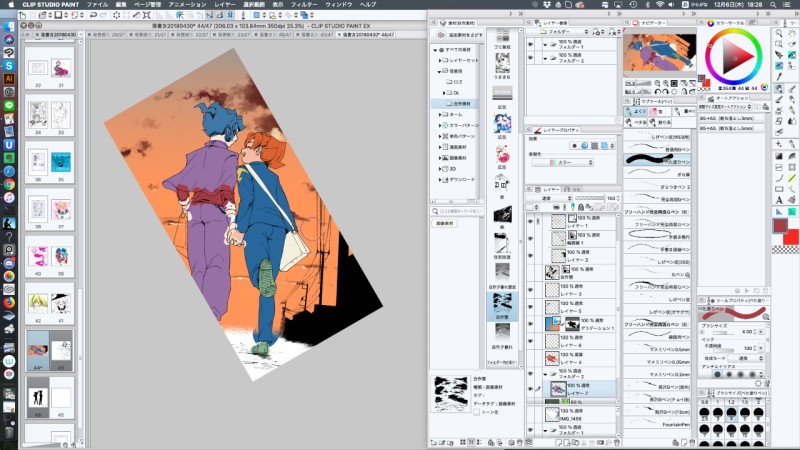Collapse すべての素材 tree root

click(x=435, y=50)
